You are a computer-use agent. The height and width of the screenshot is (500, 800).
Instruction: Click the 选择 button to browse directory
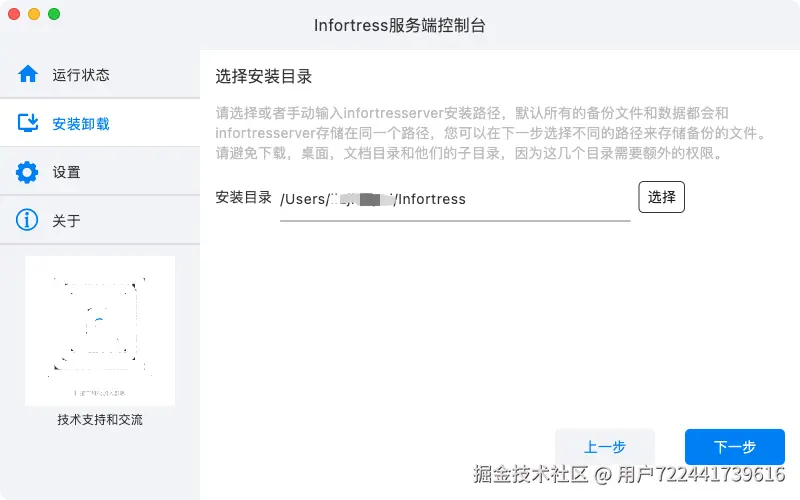tap(661, 197)
